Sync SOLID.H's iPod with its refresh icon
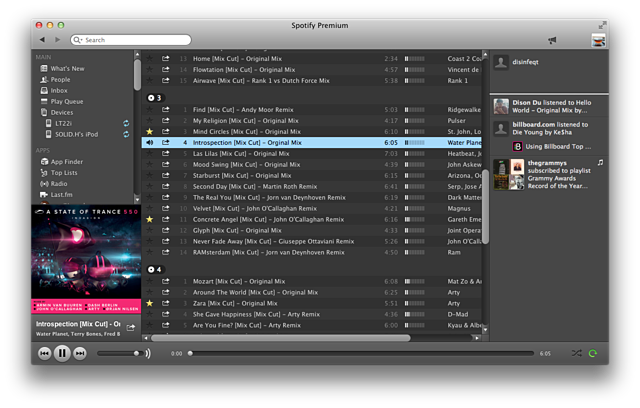This screenshot has width=640, height=408. click(126, 134)
